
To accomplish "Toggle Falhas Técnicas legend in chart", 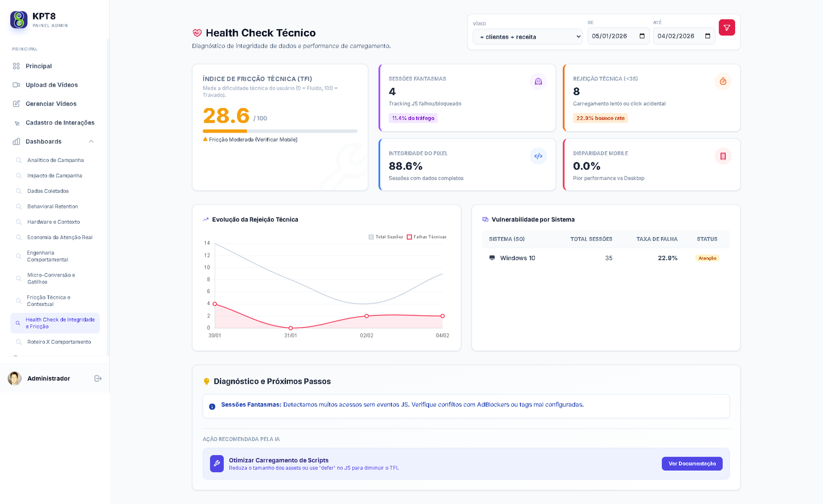I will tap(426, 237).
